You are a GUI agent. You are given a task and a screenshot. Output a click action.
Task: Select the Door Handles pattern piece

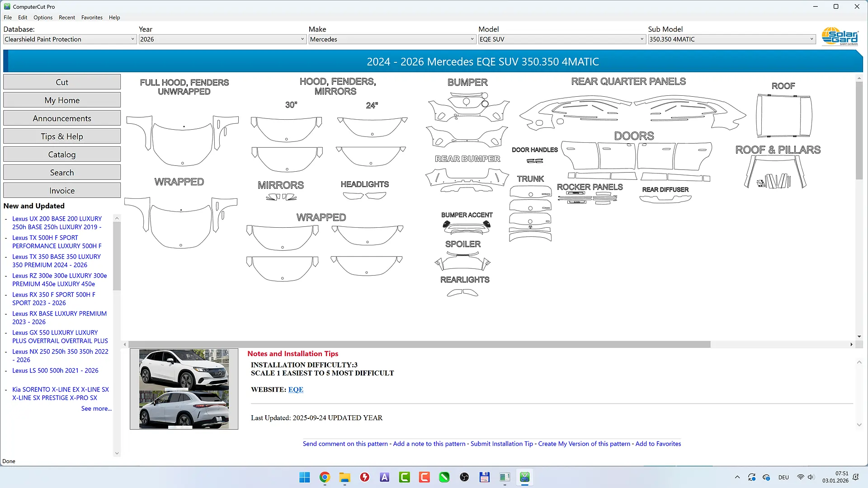click(x=535, y=160)
